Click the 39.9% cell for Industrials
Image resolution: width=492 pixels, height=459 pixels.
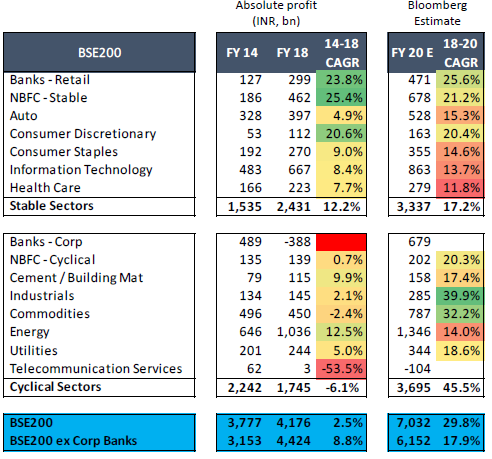pyautogui.click(x=460, y=296)
